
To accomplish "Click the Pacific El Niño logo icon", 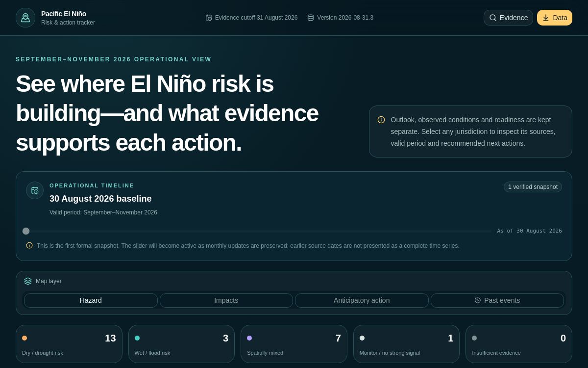I will point(25,18).
